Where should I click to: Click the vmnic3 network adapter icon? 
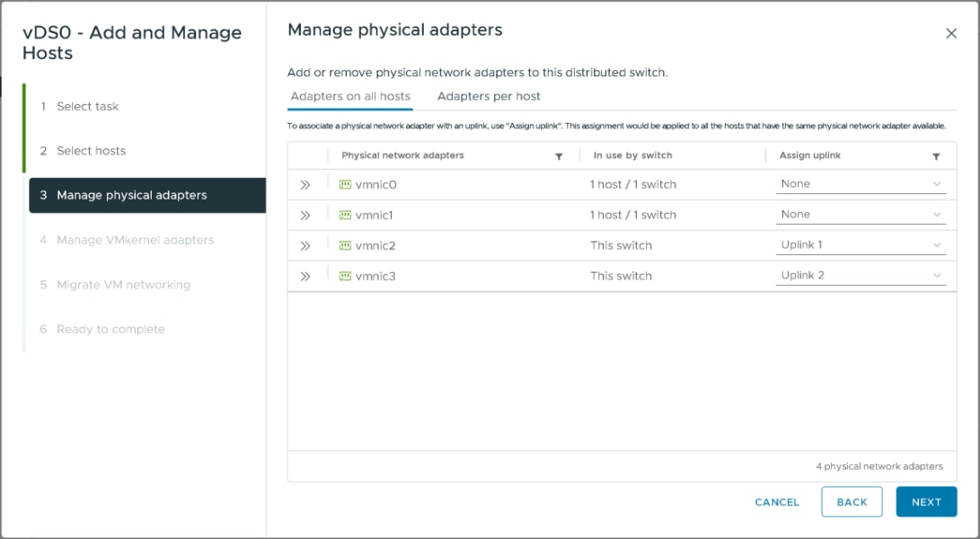(x=345, y=276)
